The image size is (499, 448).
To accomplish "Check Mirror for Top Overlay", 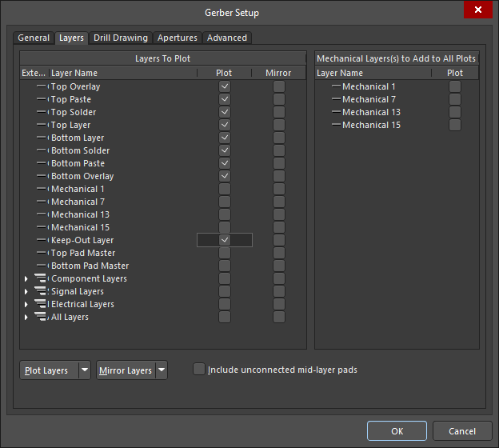I will [x=279, y=86].
